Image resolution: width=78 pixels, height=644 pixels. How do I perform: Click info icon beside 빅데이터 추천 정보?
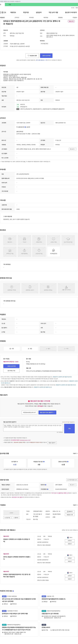tap(13, 591)
